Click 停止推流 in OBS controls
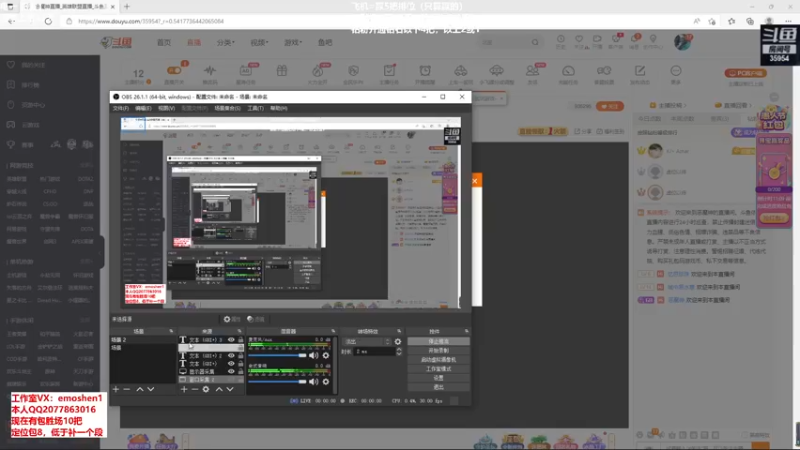The height and width of the screenshot is (450, 800). tap(439, 341)
